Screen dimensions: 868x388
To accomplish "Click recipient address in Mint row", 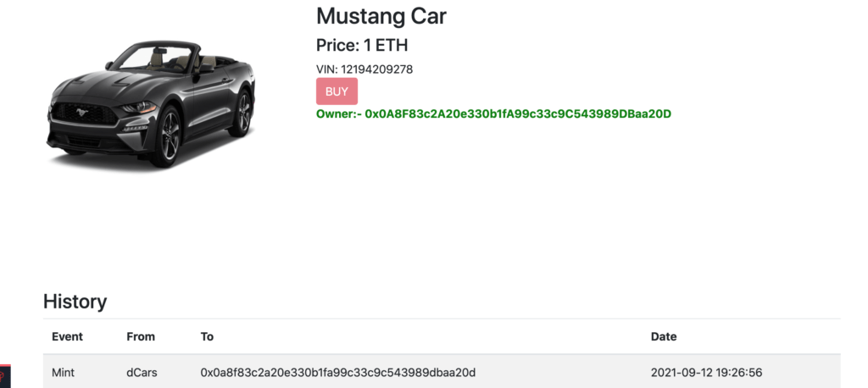I will [x=337, y=373].
